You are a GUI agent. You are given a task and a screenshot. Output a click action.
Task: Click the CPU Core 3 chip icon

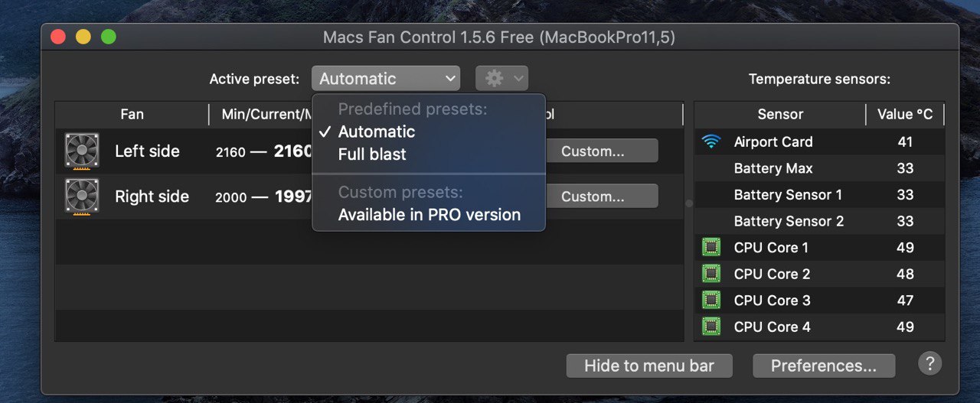[712, 300]
